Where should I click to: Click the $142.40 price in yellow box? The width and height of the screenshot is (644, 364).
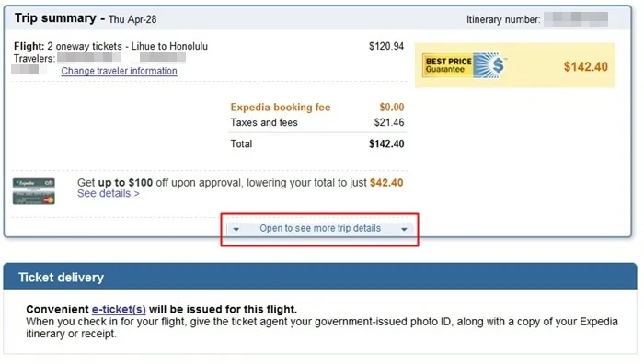pyautogui.click(x=585, y=66)
